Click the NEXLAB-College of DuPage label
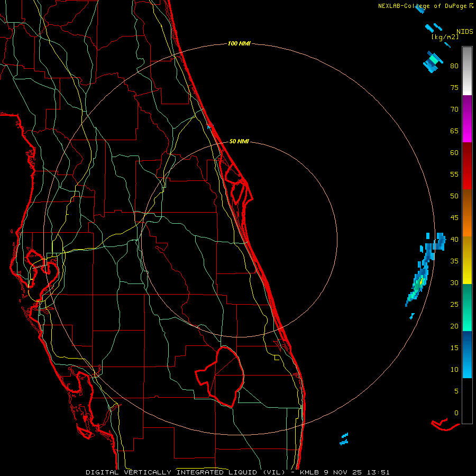The height and width of the screenshot is (476, 476). pyautogui.click(x=422, y=6)
